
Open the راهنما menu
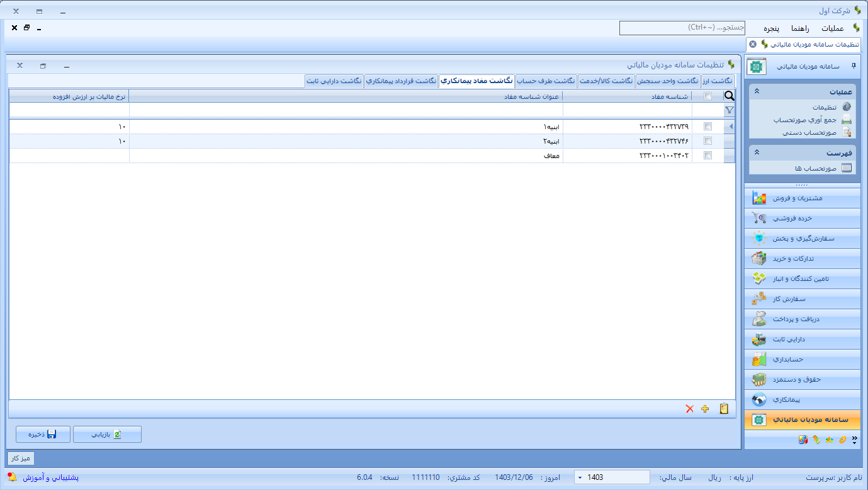click(x=801, y=28)
